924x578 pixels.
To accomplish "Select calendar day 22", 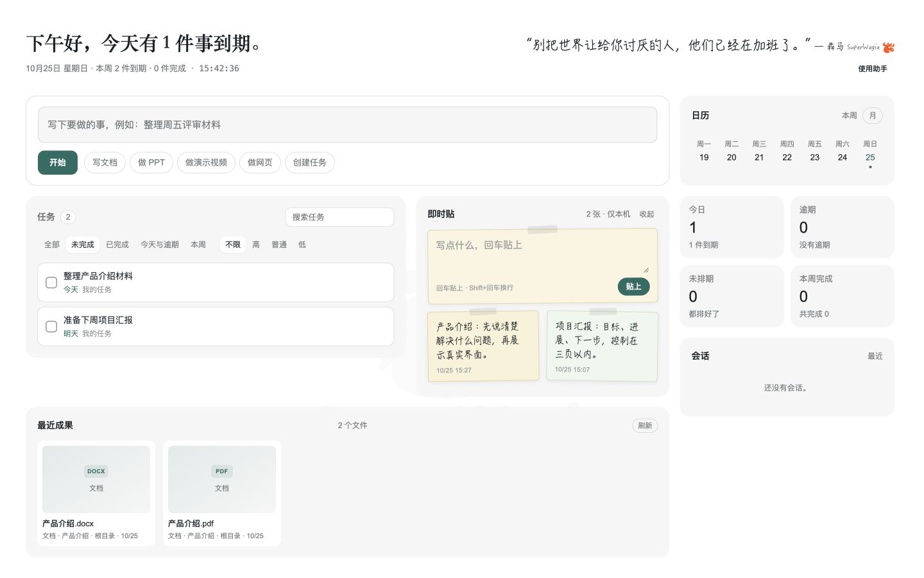I will point(787,157).
